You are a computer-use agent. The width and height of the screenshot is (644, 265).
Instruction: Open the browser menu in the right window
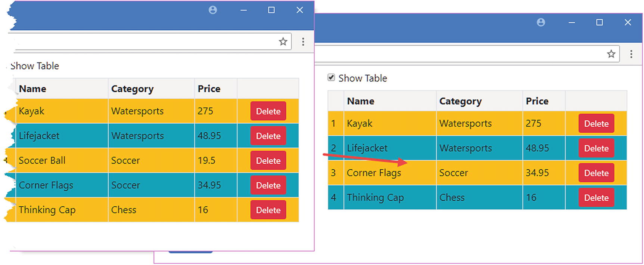point(631,54)
